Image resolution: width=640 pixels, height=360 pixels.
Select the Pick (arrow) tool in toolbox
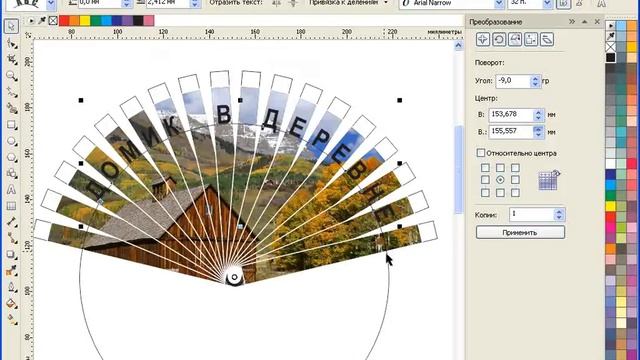[11, 26]
